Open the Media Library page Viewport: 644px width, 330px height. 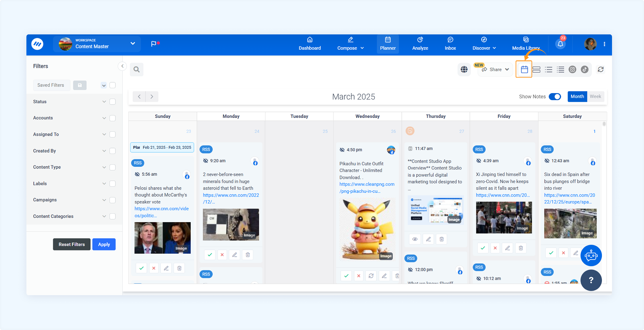[x=526, y=44]
